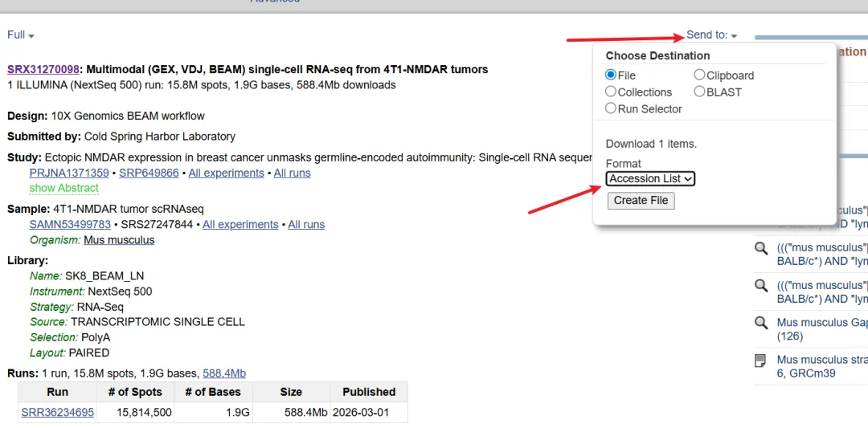This screenshot has width=868, height=428.
Task: Expand the Send to menu
Action: click(711, 35)
